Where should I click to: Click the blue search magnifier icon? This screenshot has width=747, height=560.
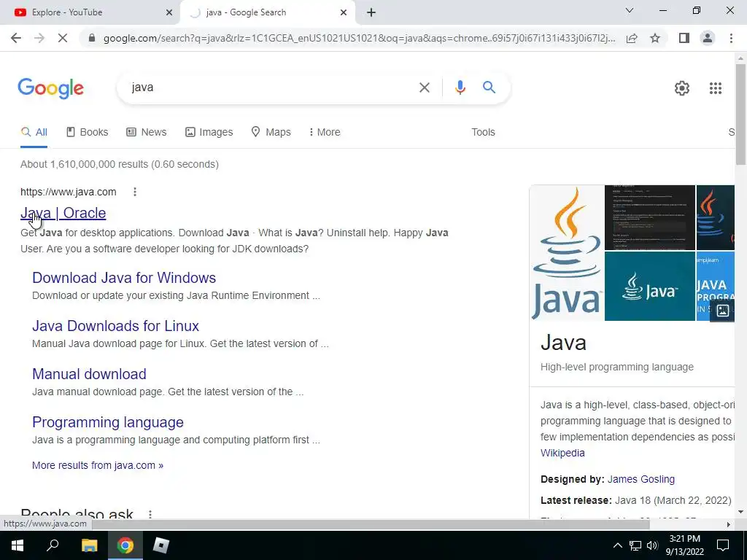point(489,87)
